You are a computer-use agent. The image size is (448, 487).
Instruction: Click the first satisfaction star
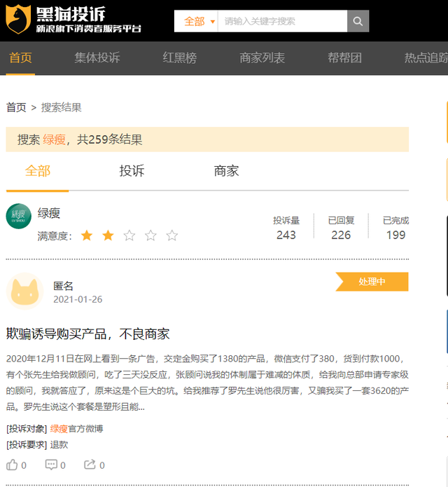click(x=87, y=235)
